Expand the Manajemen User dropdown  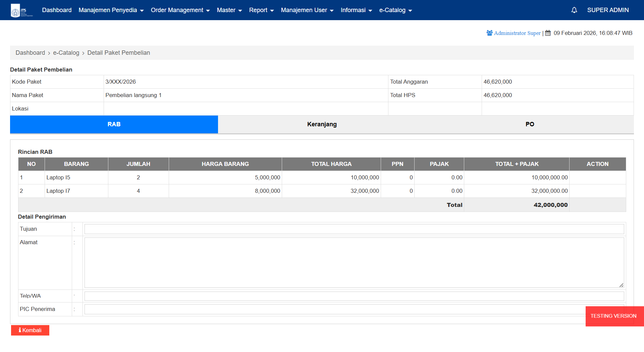pyautogui.click(x=307, y=10)
